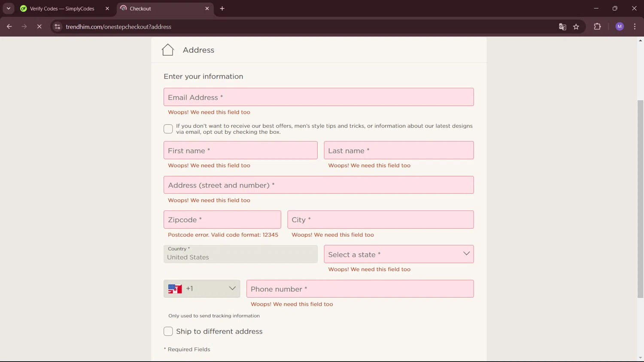Open the Chrome three-dot menu
Viewport: 644px width, 362px height.
click(x=635, y=27)
